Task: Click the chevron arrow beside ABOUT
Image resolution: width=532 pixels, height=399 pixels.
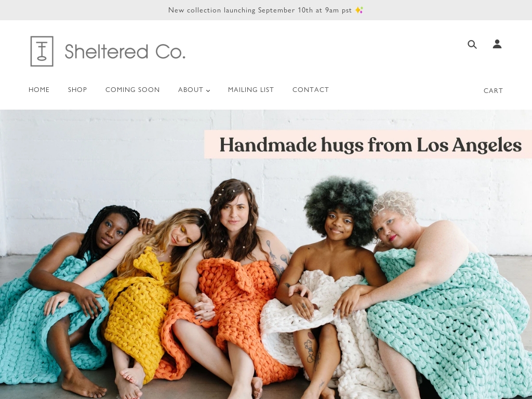Action: (x=208, y=90)
